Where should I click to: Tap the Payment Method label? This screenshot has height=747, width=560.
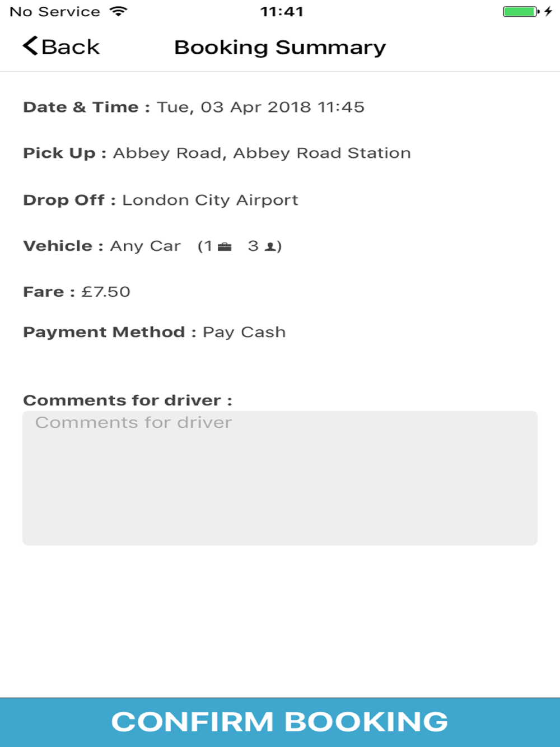[x=110, y=332]
